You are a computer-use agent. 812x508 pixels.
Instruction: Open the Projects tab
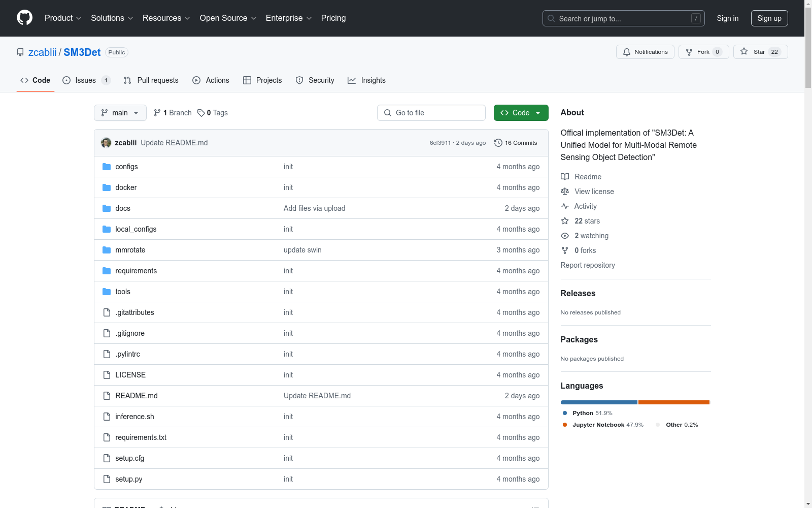coord(262,80)
